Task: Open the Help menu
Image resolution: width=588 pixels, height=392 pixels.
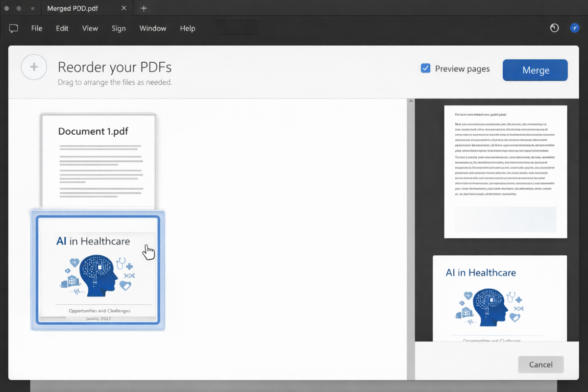Action: (x=188, y=28)
